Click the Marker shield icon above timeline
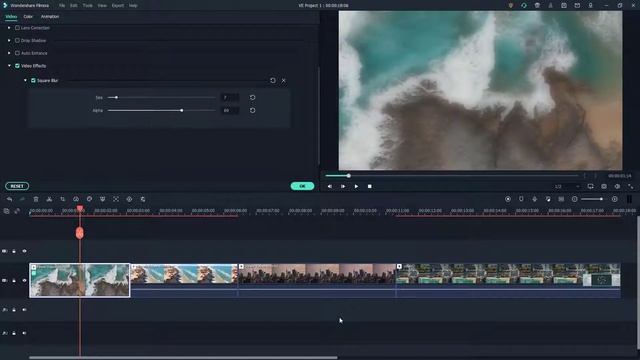Image resolution: width=640 pixels, height=360 pixels. tap(521, 199)
